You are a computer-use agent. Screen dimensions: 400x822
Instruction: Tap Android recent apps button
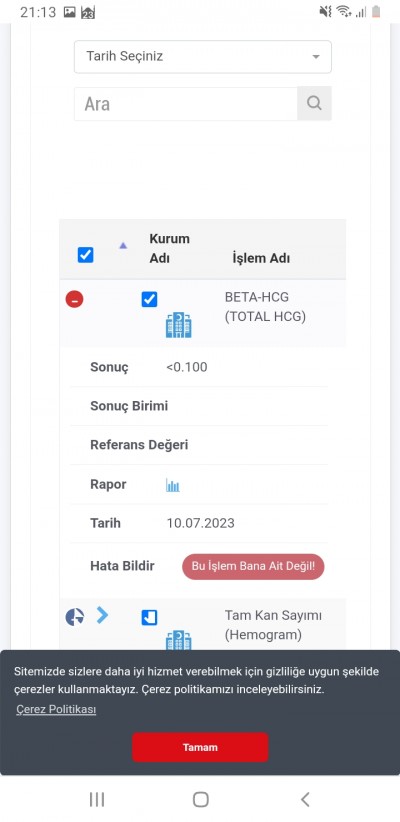(x=97, y=799)
